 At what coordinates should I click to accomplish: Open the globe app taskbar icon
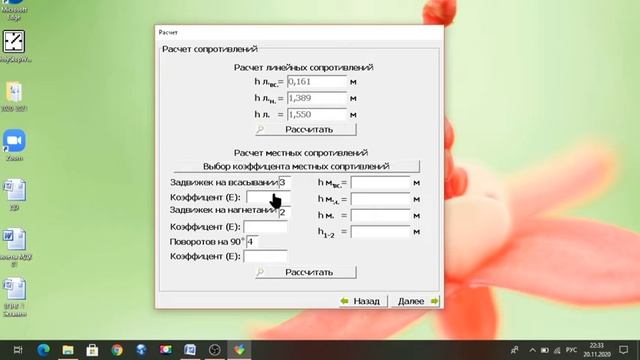[x=141, y=350]
